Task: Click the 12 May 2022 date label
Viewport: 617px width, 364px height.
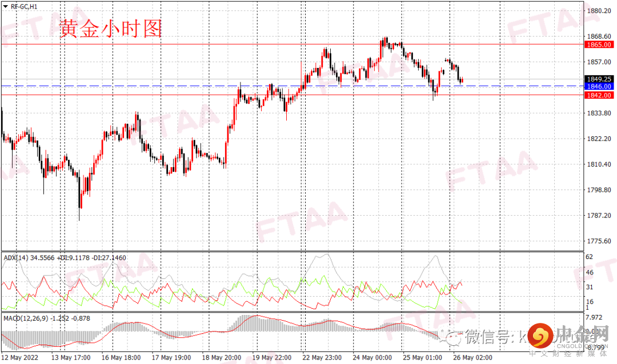Action: [x=19, y=357]
